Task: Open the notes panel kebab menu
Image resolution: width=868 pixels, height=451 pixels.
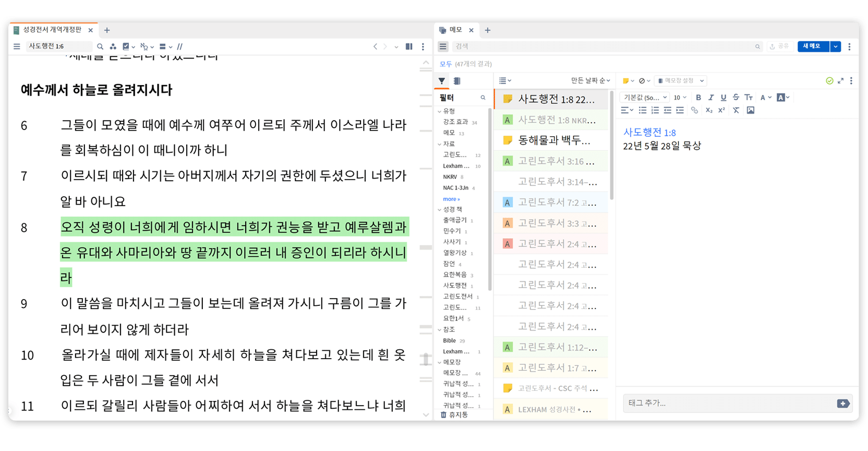Action: (849, 46)
